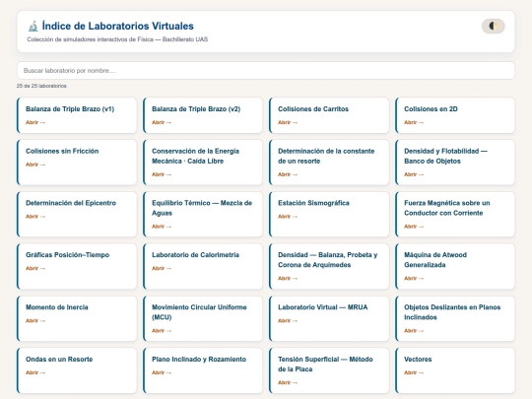Open Balanza de Triple Brazo (v2) lab
This screenshot has width=532, height=399.
[x=203, y=115]
